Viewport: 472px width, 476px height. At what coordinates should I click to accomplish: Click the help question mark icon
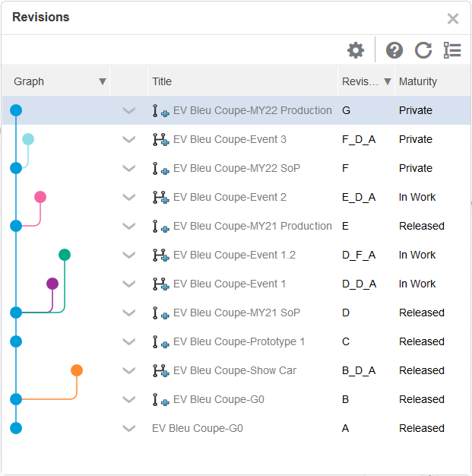[394, 50]
